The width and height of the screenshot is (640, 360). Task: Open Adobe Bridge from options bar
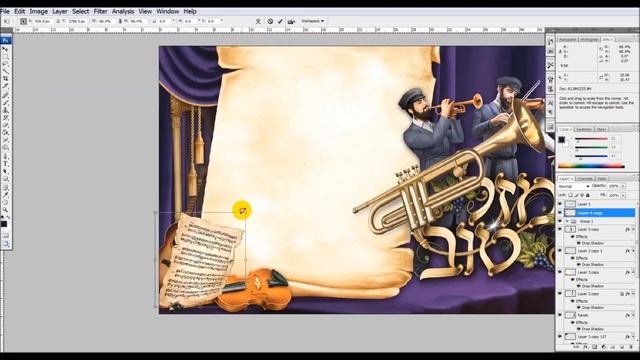(x=291, y=21)
